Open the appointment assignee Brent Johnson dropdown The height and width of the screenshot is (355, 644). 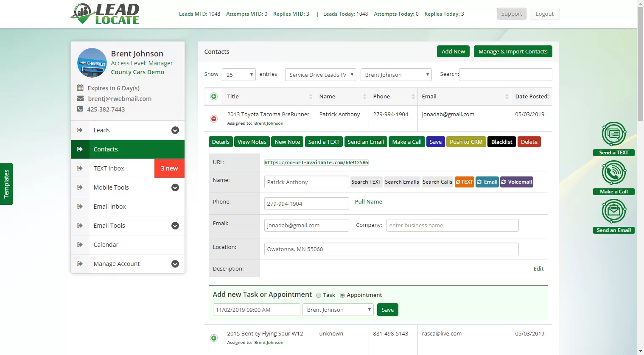338,310
